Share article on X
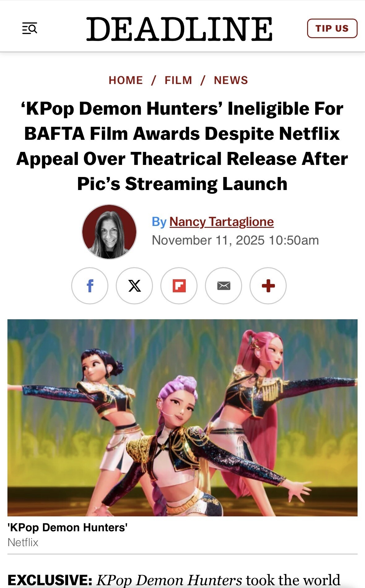 pyautogui.click(x=134, y=285)
